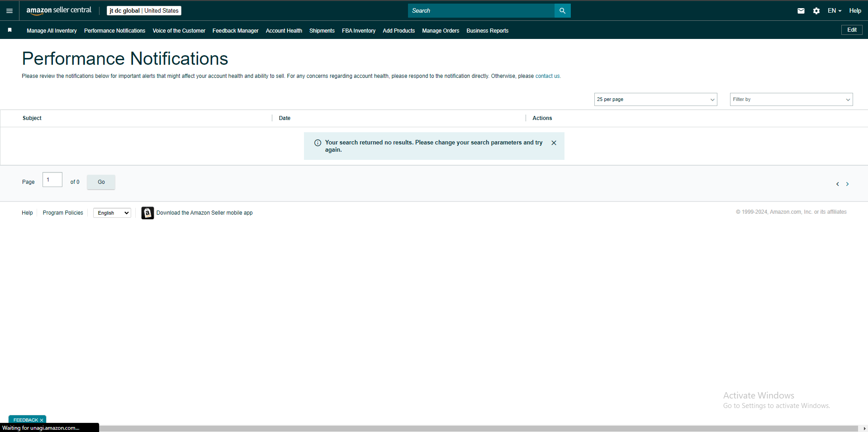868x432 pixels.
Task: Click the Amazon Seller Central logo
Action: point(59,10)
